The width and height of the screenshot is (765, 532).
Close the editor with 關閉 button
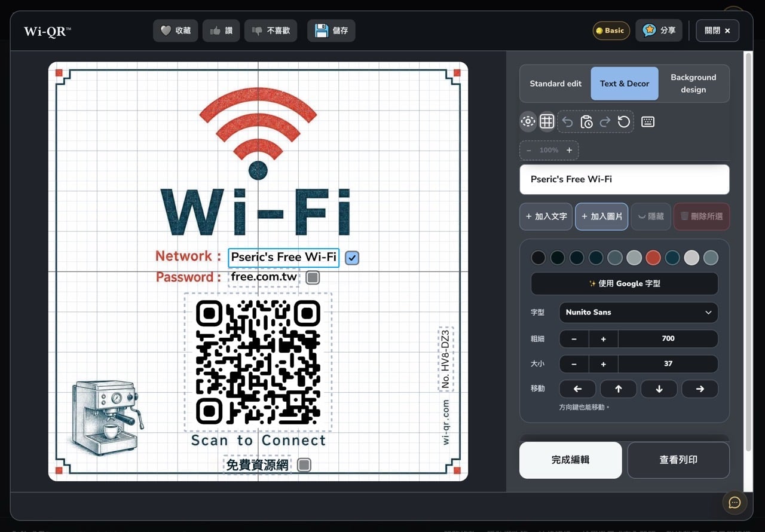(x=717, y=30)
